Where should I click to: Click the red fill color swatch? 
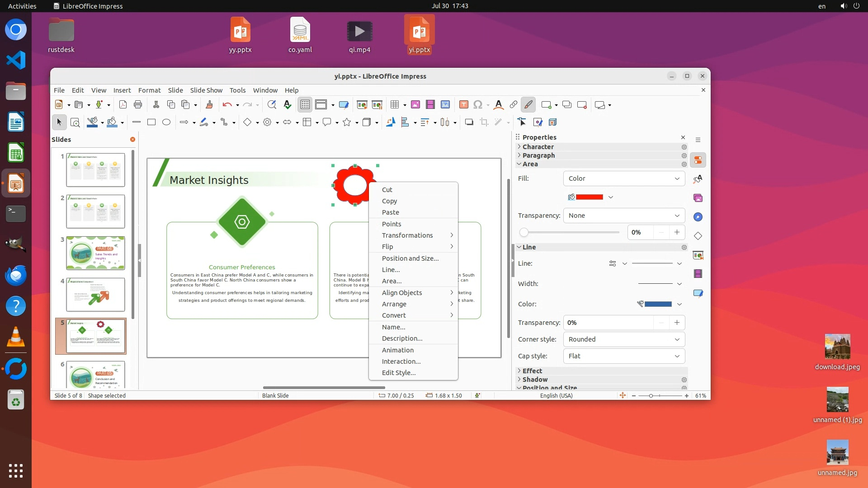pos(589,197)
